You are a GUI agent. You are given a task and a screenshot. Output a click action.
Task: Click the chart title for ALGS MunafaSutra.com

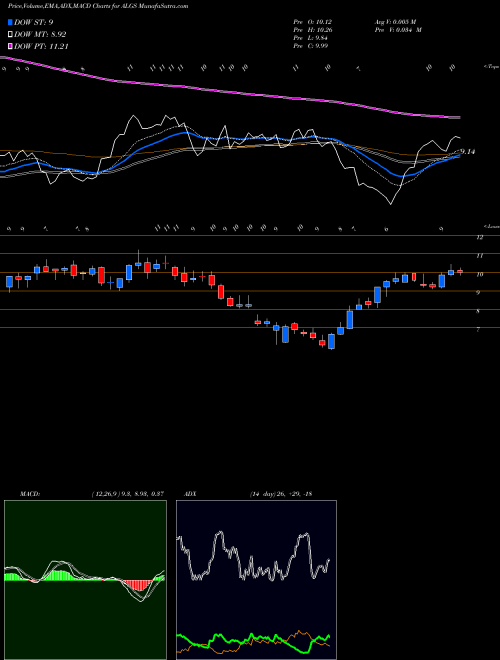(98, 6)
